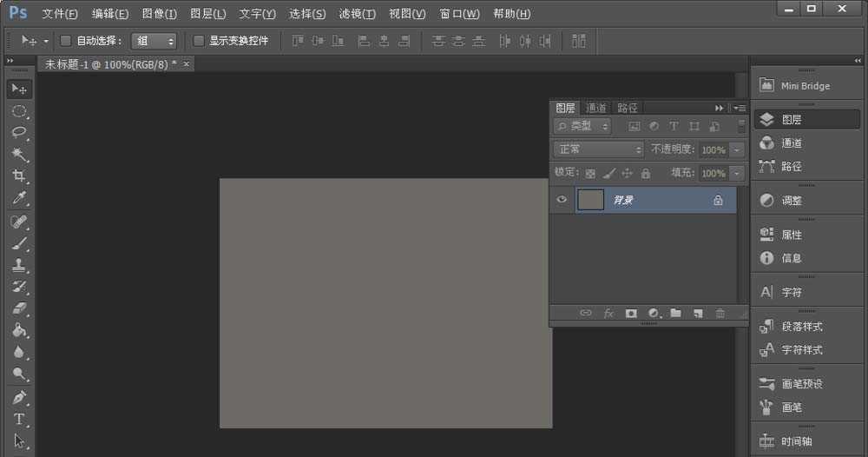Enable the 显示变换控件 checkbox
This screenshot has height=457, width=868.
(199, 41)
